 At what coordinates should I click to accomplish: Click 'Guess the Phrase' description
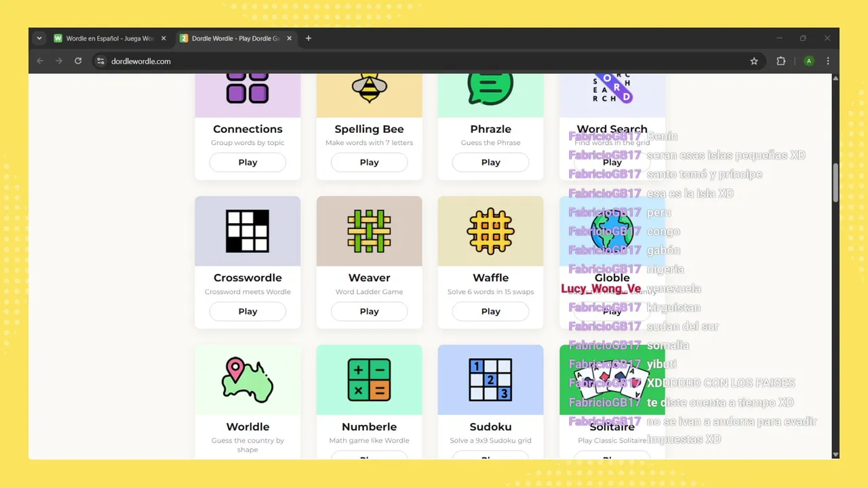[491, 143]
